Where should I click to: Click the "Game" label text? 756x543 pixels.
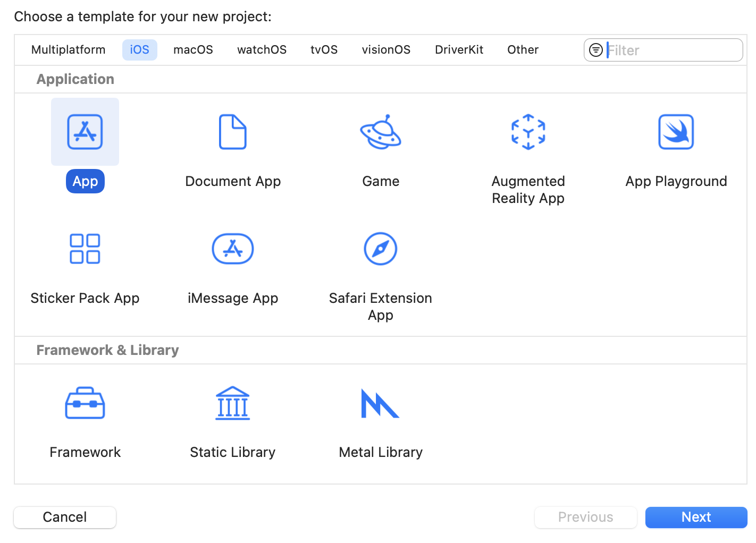(381, 181)
